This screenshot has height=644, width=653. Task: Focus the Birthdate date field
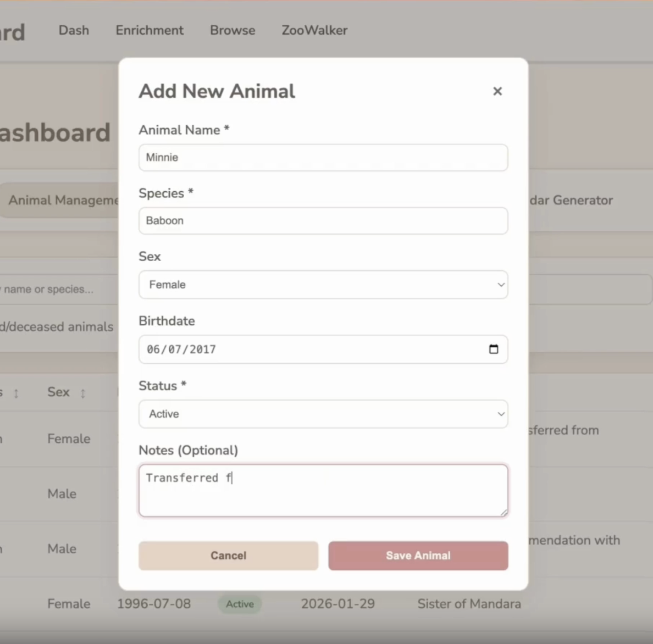[308, 349]
